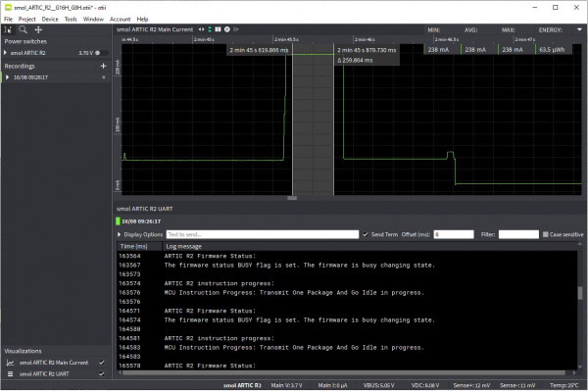The width and height of the screenshot is (588, 391).
Task: Click the AVG 238 mA value
Action: point(475,49)
